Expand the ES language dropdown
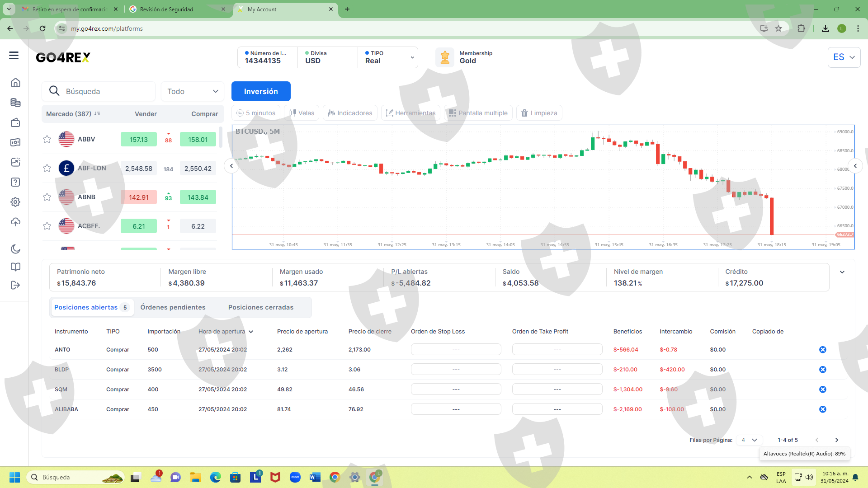Screen dimensions: 868x488 point(844,57)
